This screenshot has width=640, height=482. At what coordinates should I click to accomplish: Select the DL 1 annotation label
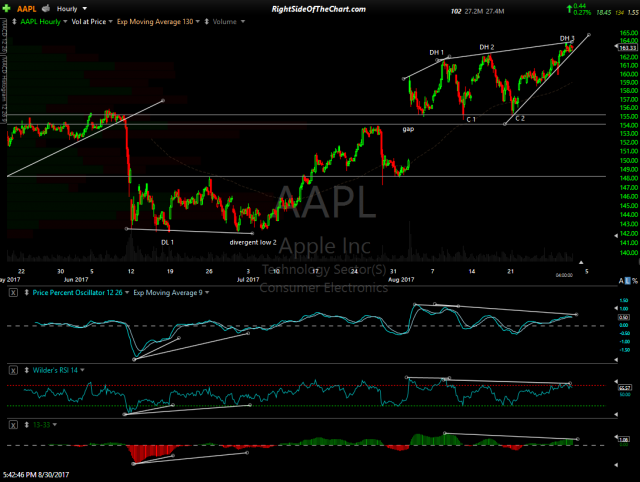click(x=167, y=242)
